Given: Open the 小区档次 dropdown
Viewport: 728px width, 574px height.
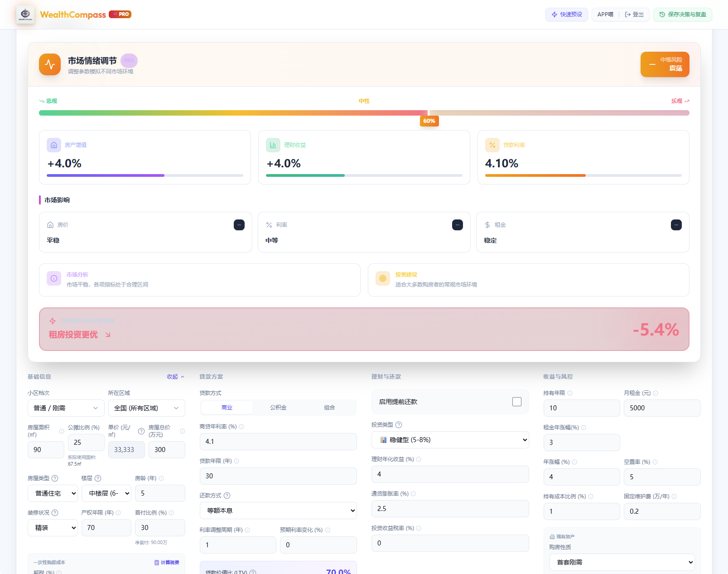Looking at the screenshot, I should tap(66, 408).
